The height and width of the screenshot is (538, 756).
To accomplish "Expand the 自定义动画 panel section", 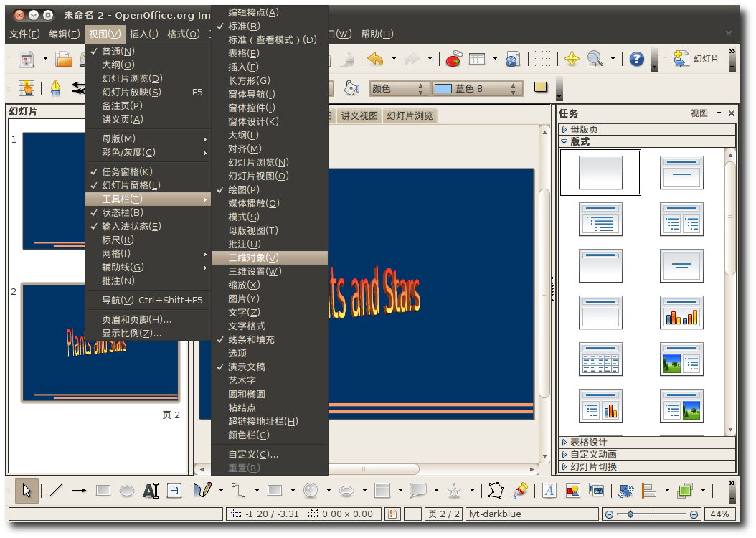I will click(x=592, y=454).
